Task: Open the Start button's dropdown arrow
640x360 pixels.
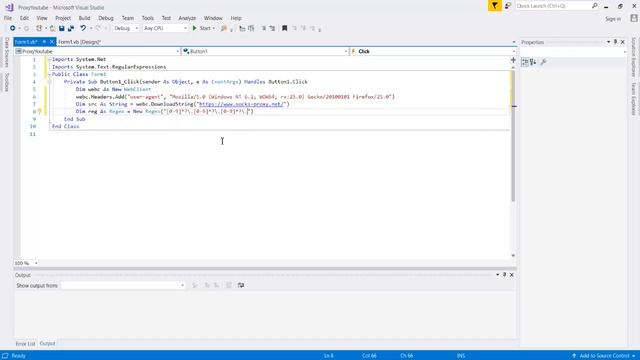Action: 213,28
